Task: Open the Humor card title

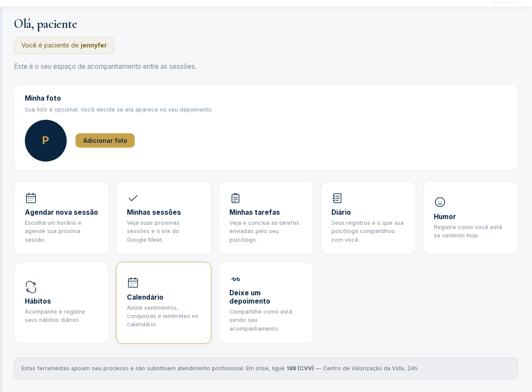Action: coord(445,216)
